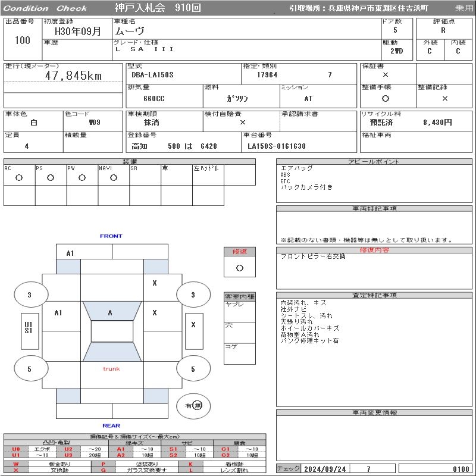This screenshot has width=476, height=476.
Task: Click the lot number 100 field
Action: 22,40
